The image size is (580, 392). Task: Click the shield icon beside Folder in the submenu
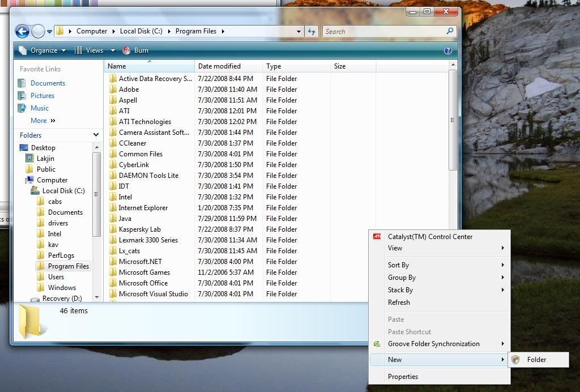pyautogui.click(x=515, y=360)
